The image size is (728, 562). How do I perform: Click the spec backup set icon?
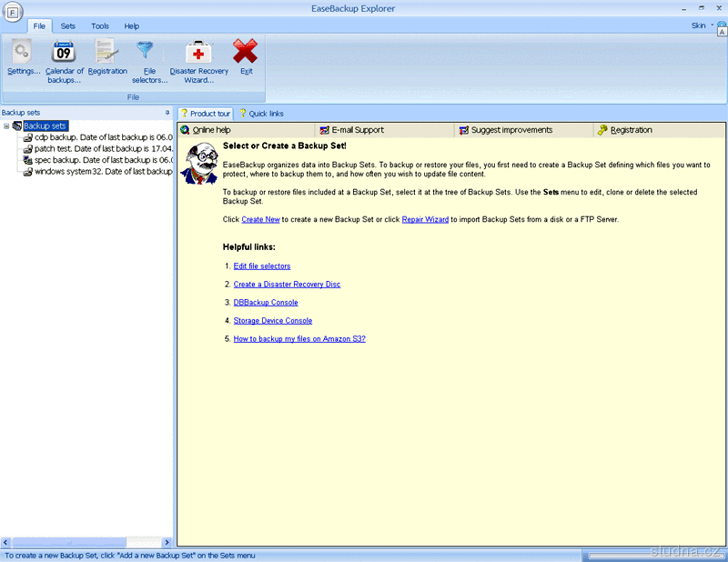(28, 160)
